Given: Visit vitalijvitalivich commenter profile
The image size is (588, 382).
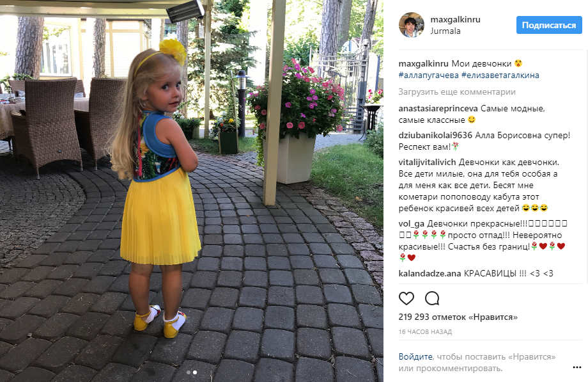Looking at the screenshot, I should 427,163.
